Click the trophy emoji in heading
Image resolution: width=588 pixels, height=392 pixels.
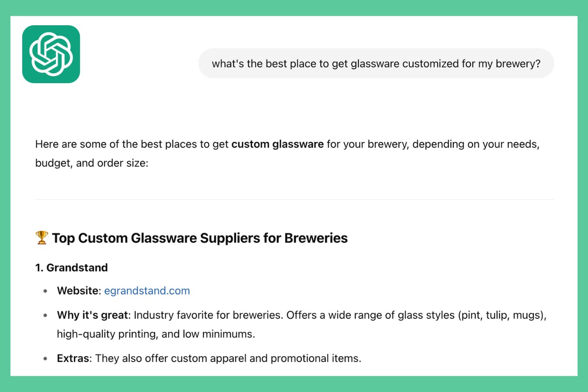[42, 237]
